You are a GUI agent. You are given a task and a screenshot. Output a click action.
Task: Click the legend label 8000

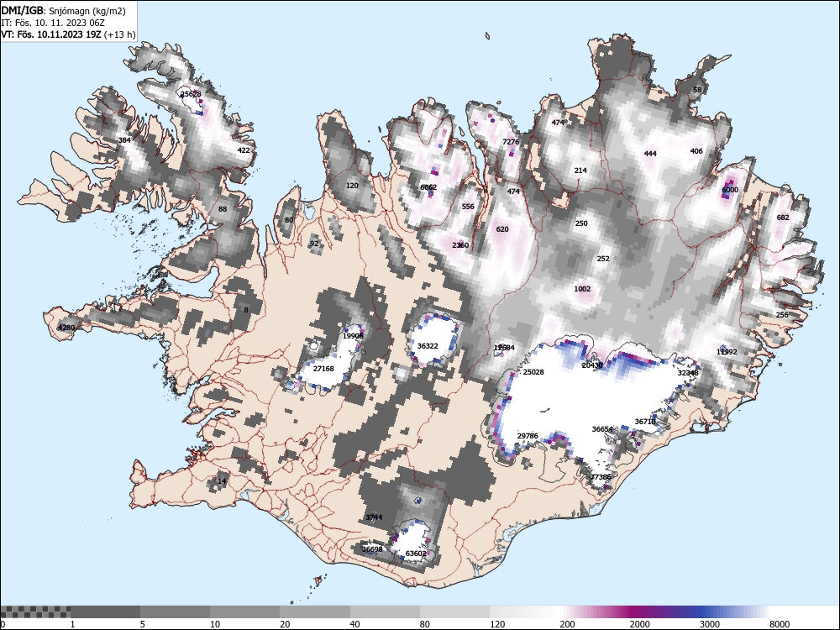[x=780, y=624]
